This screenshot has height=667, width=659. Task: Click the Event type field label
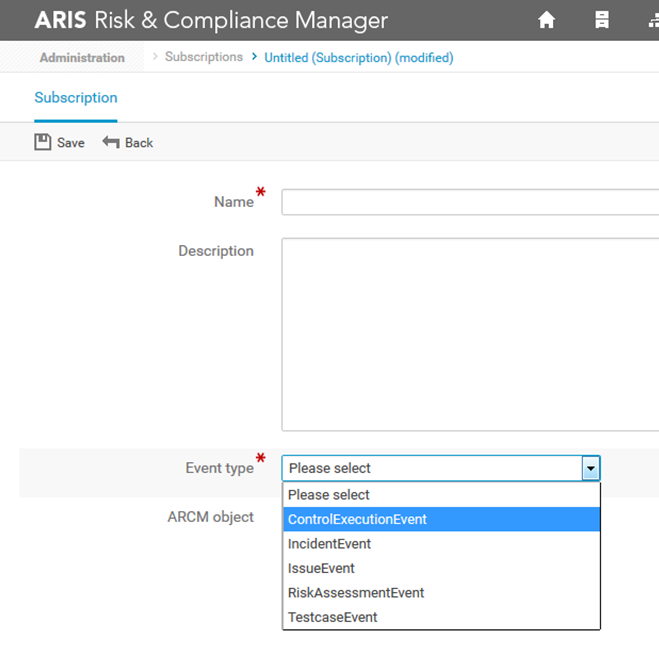pos(220,468)
